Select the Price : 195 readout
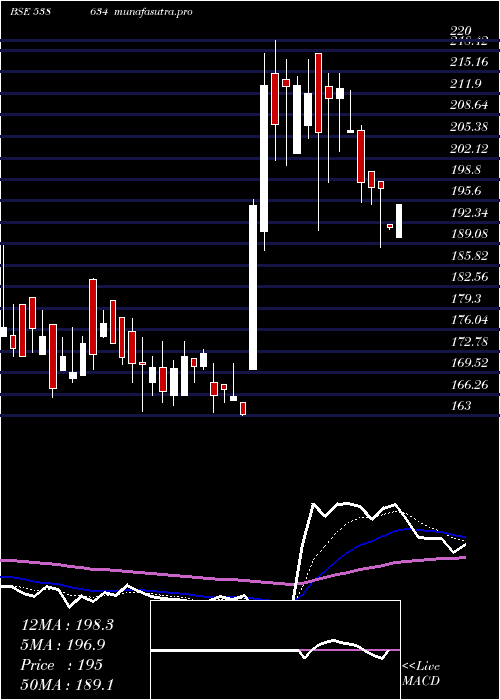Viewport: 500px width, 700px height. 62,665
